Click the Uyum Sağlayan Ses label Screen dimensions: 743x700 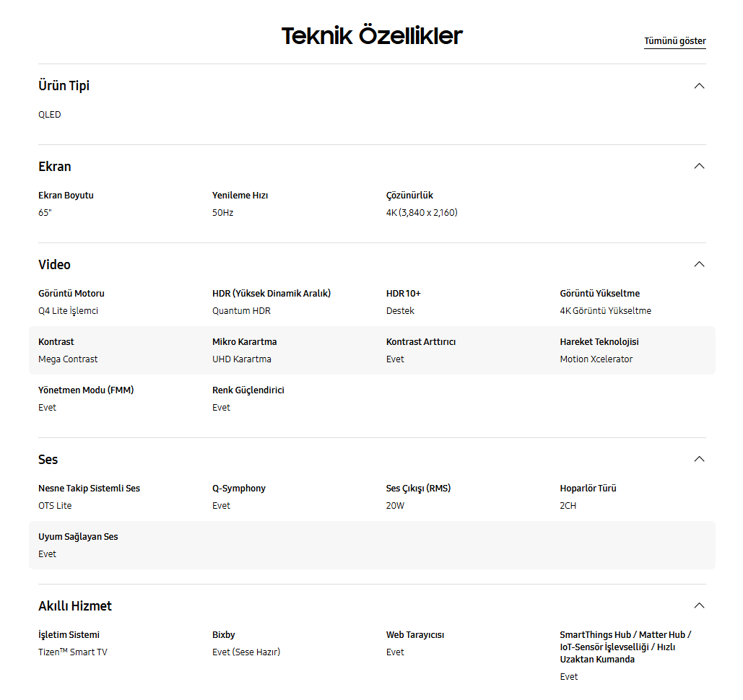78,537
